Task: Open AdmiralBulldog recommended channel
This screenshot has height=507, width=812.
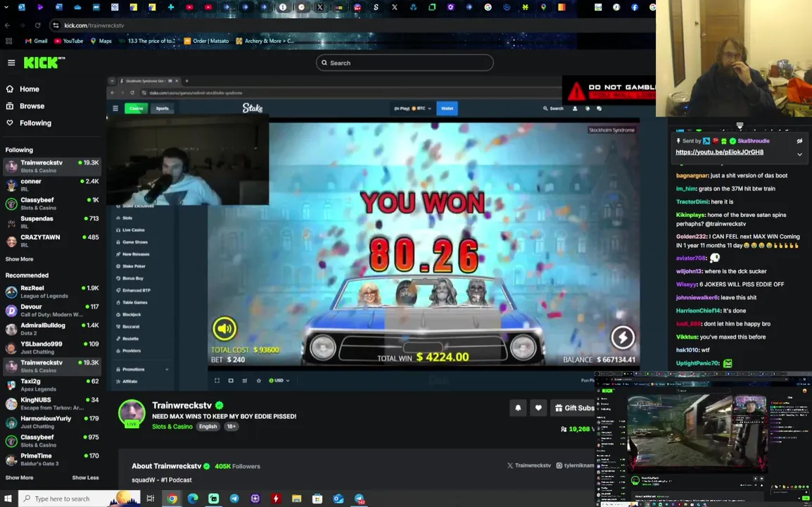Action: (x=52, y=329)
